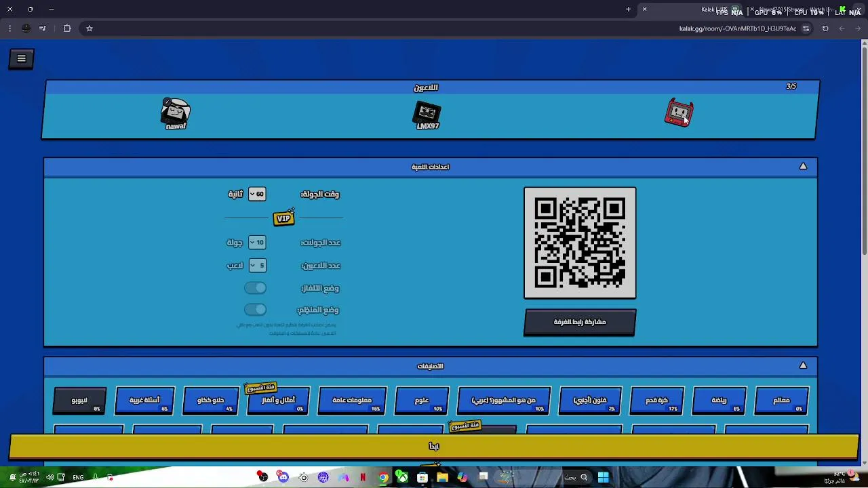Select the لابوبو category
This screenshot has width=868, height=488.
coord(80,401)
